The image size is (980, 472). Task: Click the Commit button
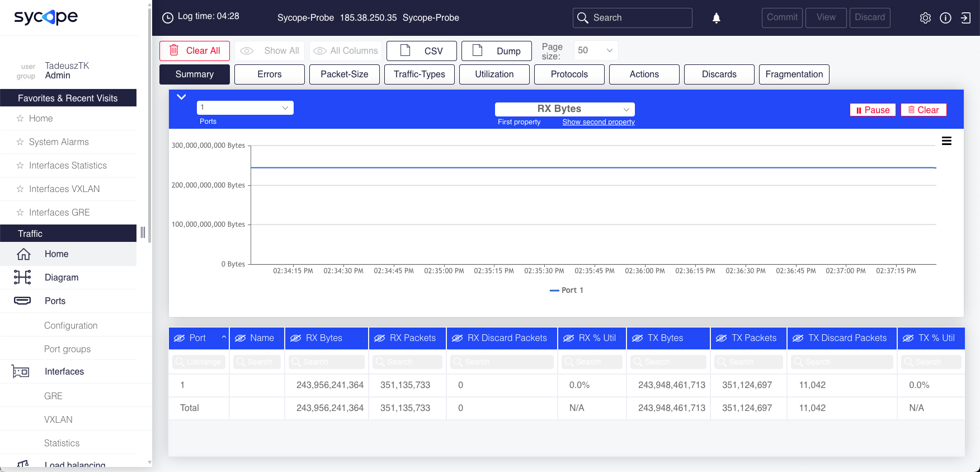pyautogui.click(x=782, y=17)
